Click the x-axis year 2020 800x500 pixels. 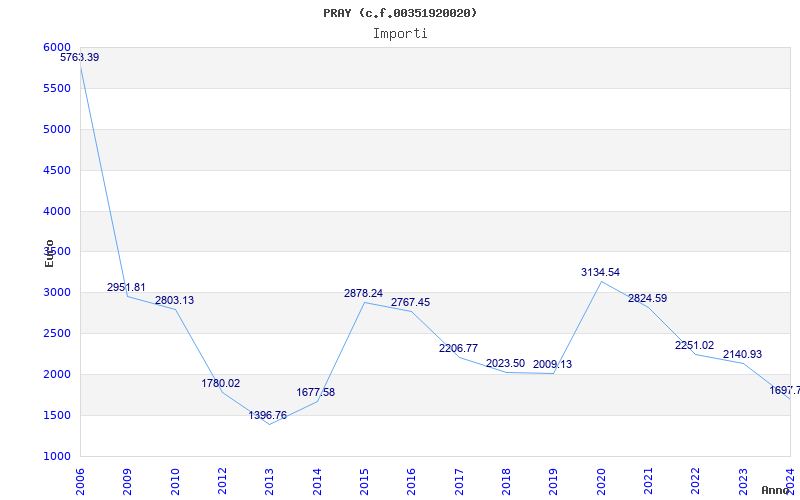601,482
